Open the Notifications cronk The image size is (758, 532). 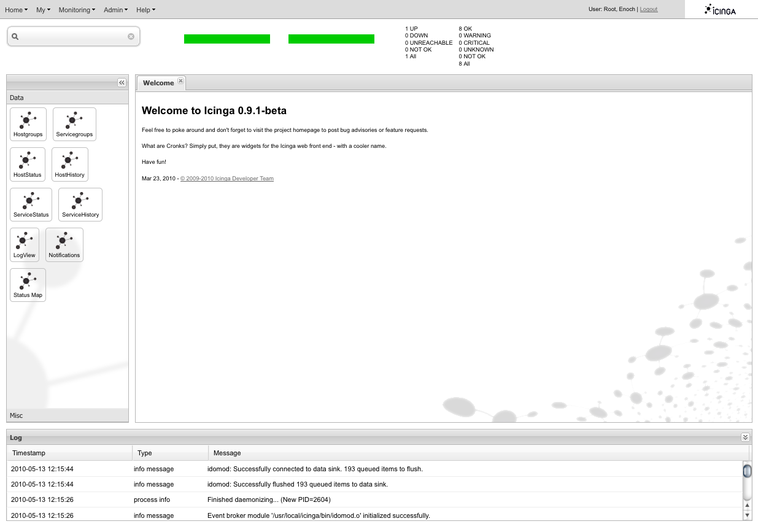click(x=64, y=245)
